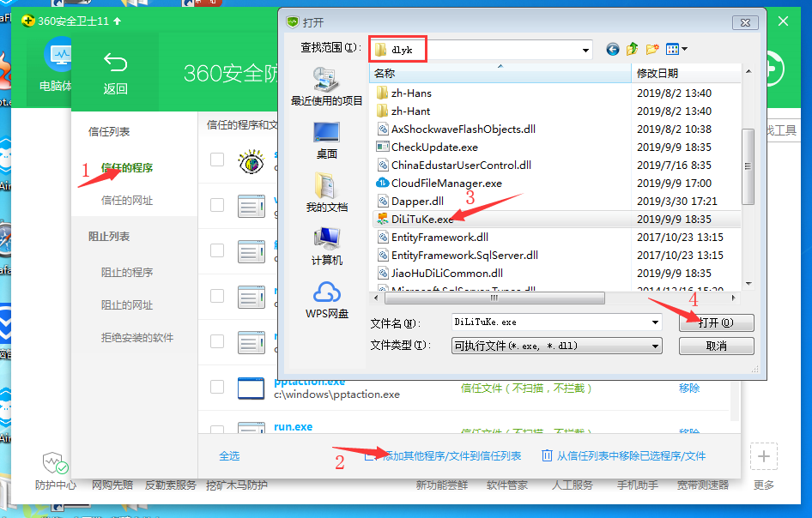
Task: Select DiLiTuKe.exe in file list
Action: pyautogui.click(x=421, y=219)
